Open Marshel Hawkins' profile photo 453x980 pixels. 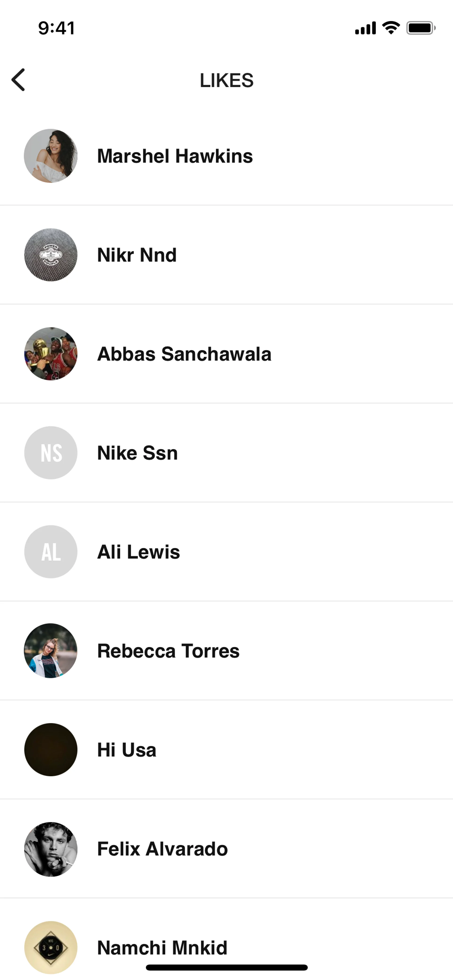pyautogui.click(x=51, y=156)
